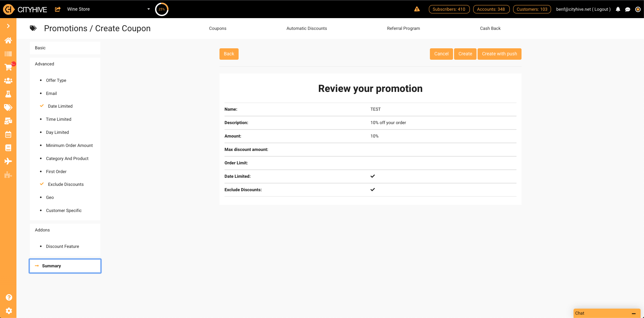This screenshot has width=644, height=318.
Task: Click the Cancel button
Action: (441, 54)
